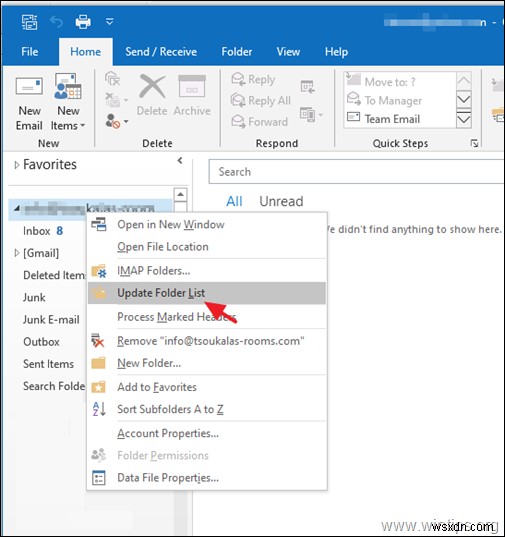The image size is (505, 537).
Task: Click the Meeting reply icon
Action: 307,87
